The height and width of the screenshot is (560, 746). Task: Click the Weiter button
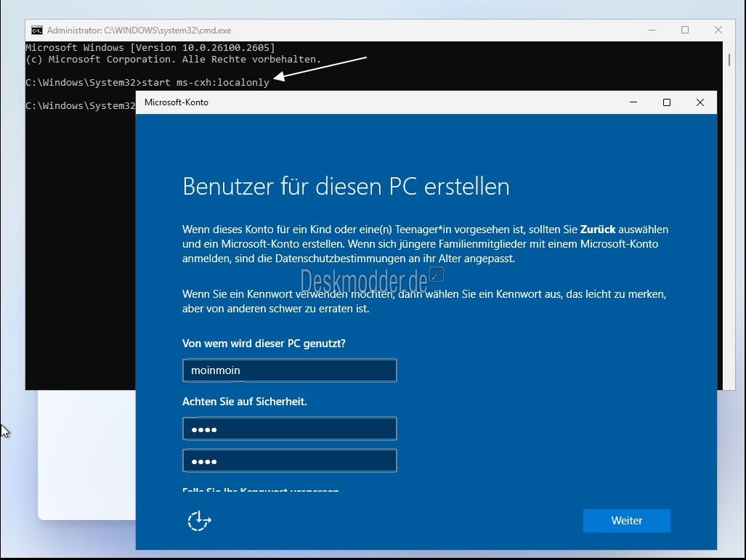tap(627, 521)
